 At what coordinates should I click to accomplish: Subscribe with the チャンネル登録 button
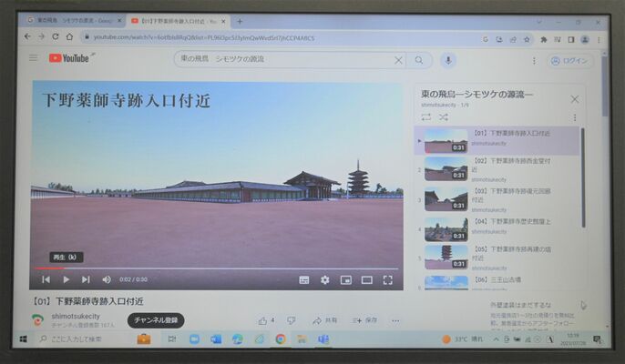(x=156, y=320)
